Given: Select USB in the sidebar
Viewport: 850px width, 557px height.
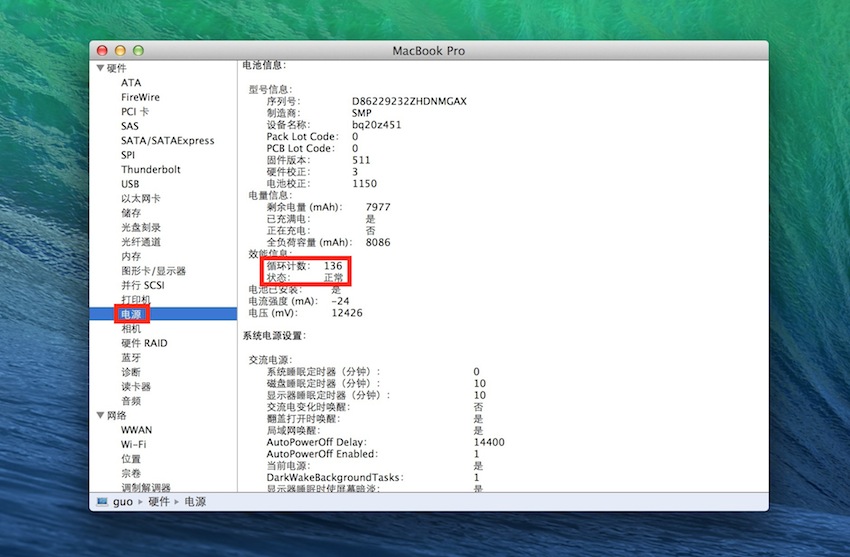Looking at the screenshot, I should click(130, 184).
